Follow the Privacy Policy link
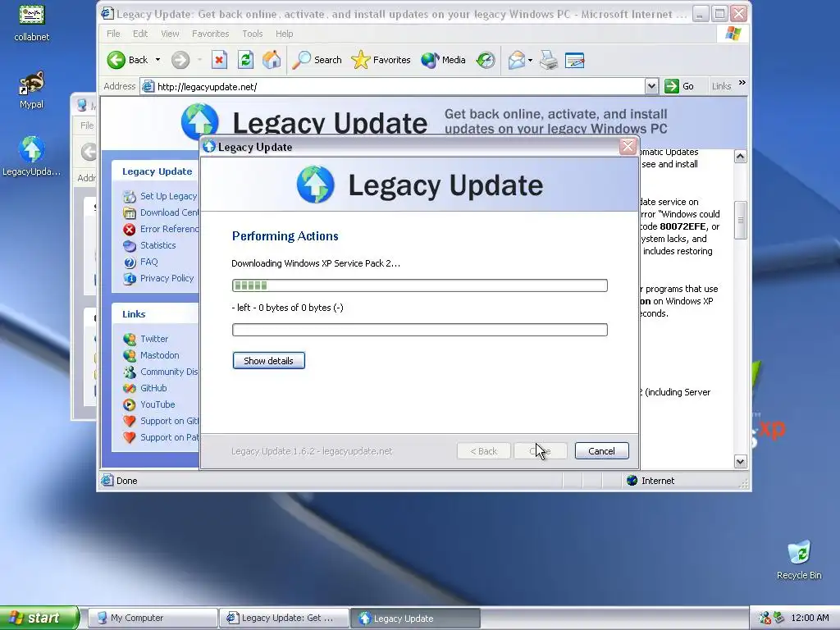The height and width of the screenshot is (630, 840). coord(167,278)
